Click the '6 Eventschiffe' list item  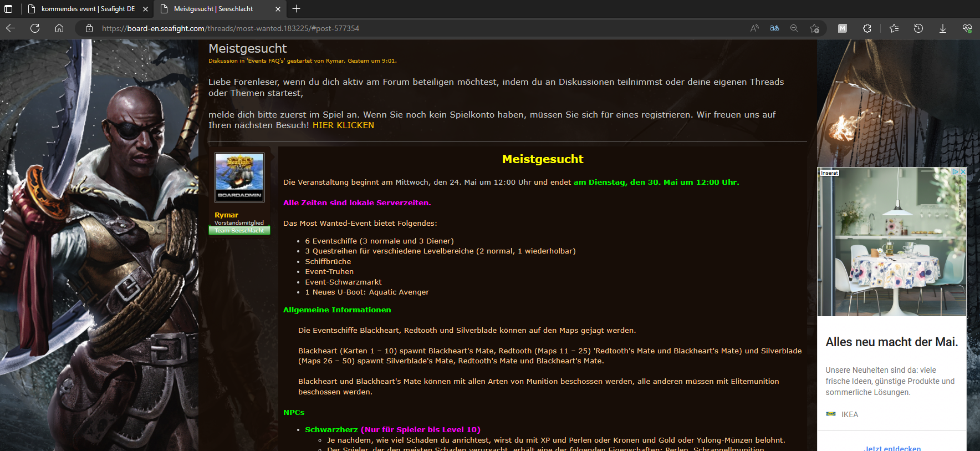pos(379,241)
